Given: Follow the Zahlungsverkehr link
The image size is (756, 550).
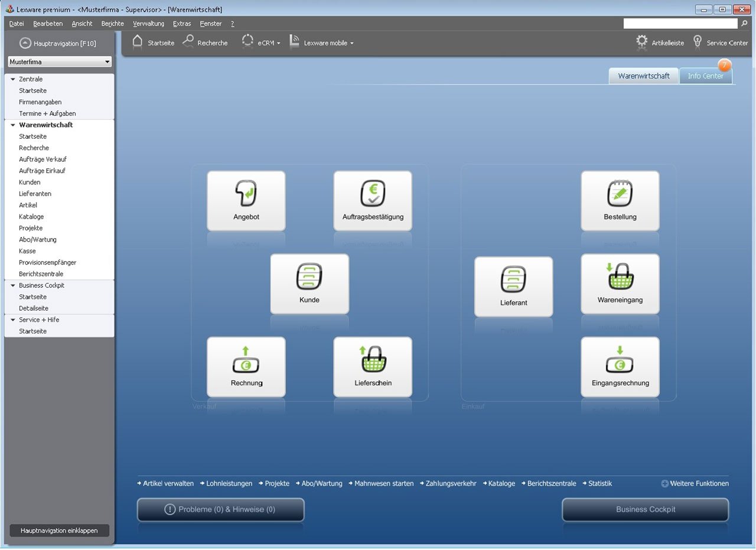Looking at the screenshot, I should 451,483.
